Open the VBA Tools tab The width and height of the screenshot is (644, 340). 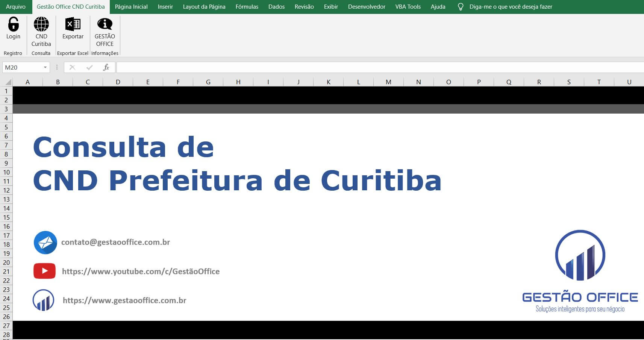pyautogui.click(x=408, y=6)
